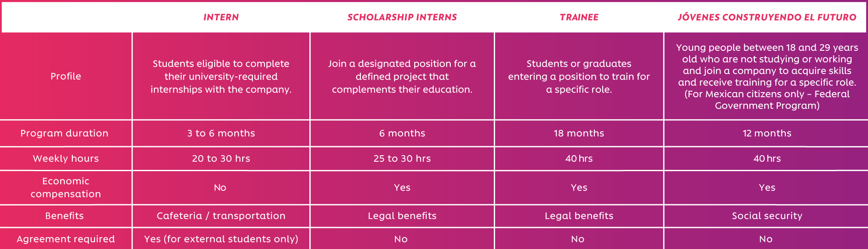Select the JÓVENES CONSTRUYENDO EL FUTURO header
Screen dimensions: 868x249
(x=767, y=17)
